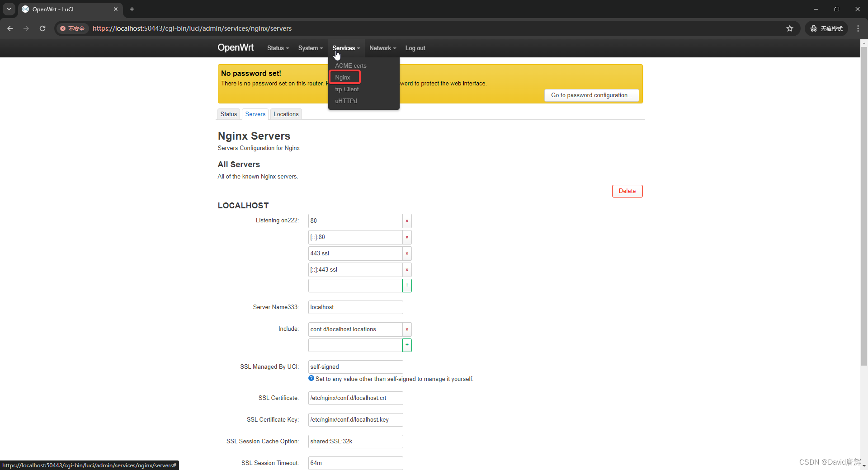Click the '[::]:80' listening input field
The width and height of the screenshot is (868, 470).
[x=355, y=237]
